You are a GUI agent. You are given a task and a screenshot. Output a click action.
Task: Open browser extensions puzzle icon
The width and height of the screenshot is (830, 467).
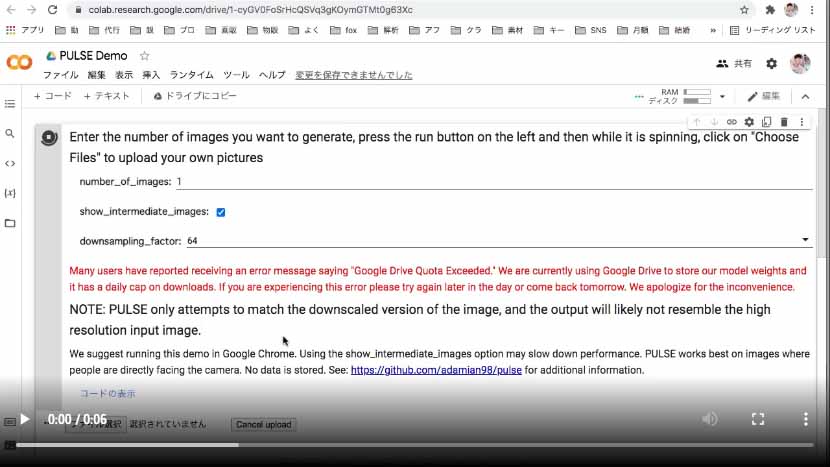pyautogui.click(x=770, y=10)
